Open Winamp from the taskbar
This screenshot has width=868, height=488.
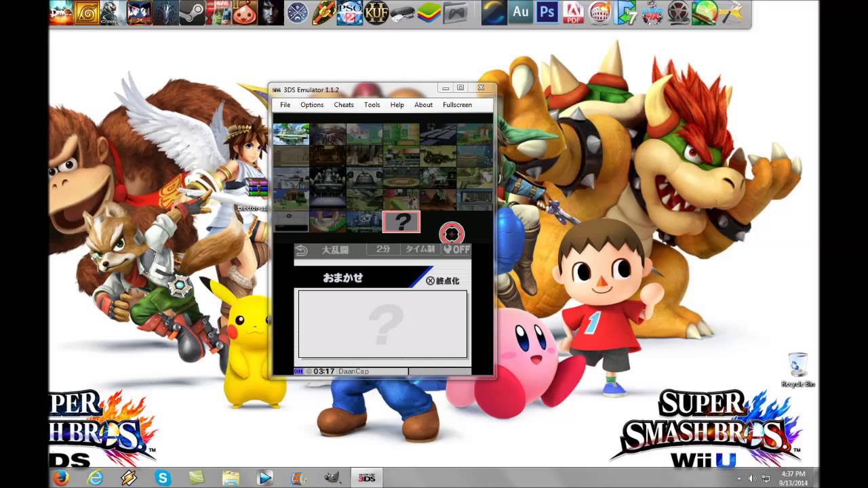129,478
